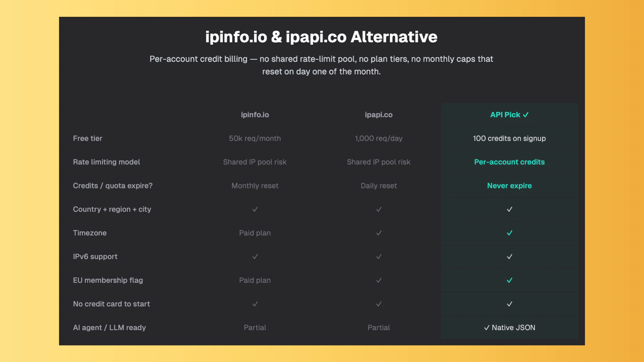Viewport: 644px width, 362px height.
Task: Click the checkmark in the API Pick header
Action: click(526, 114)
